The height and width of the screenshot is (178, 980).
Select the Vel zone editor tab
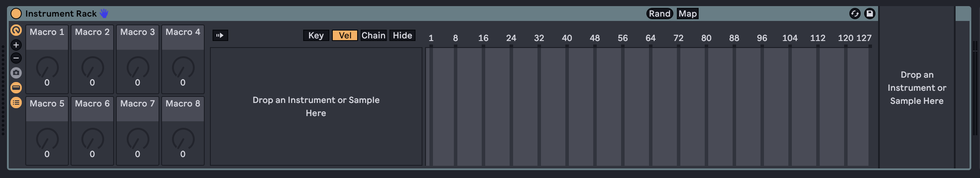pos(345,35)
